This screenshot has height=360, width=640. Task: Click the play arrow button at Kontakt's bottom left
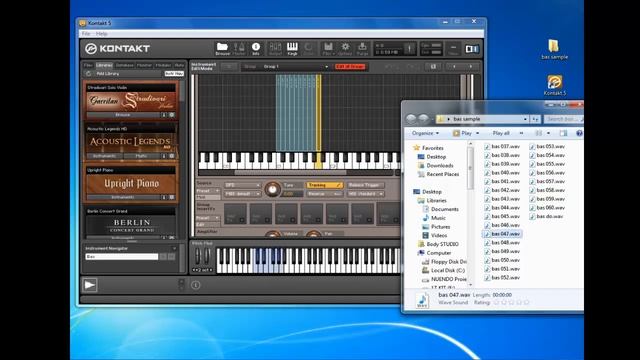90,285
